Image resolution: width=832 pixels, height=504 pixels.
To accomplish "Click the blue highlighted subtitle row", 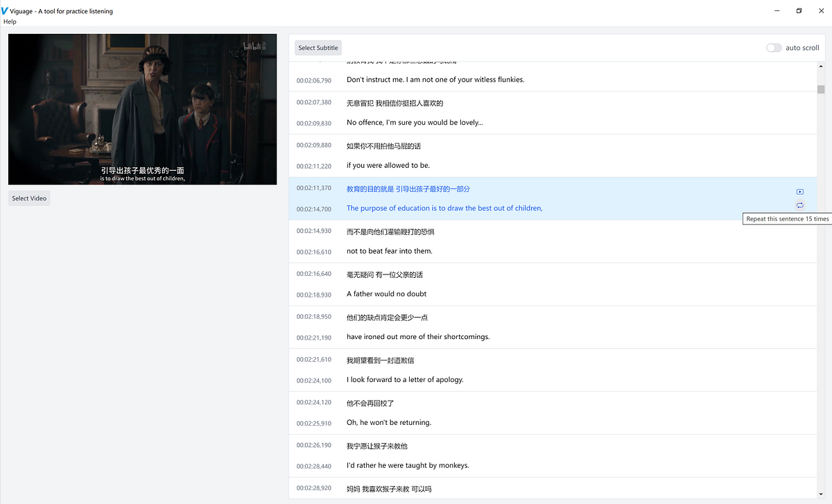I will pyautogui.click(x=485, y=199).
